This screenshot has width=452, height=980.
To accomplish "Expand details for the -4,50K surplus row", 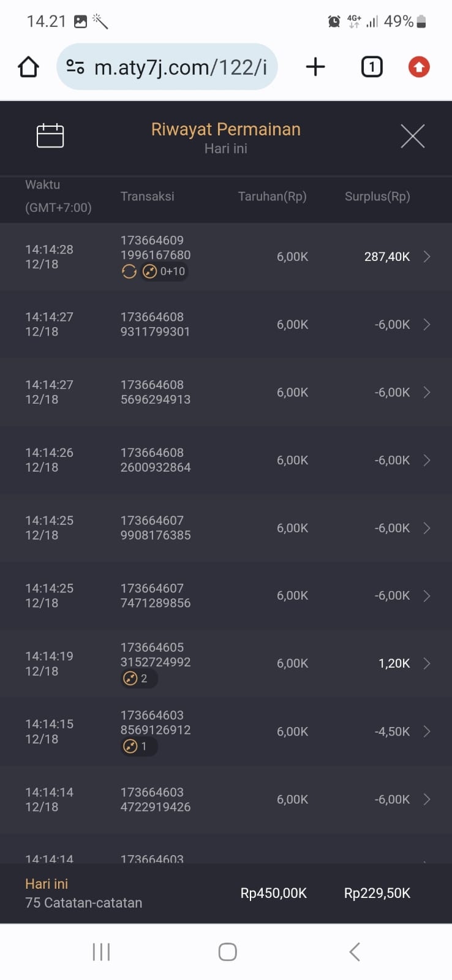I will [427, 731].
